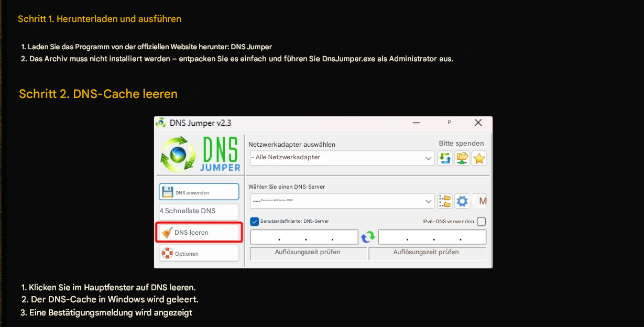The width and height of the screenshot is (644, 327).
Task: Click the DNS Jumper v2.3 window title
Action: (x=200, y=123)
